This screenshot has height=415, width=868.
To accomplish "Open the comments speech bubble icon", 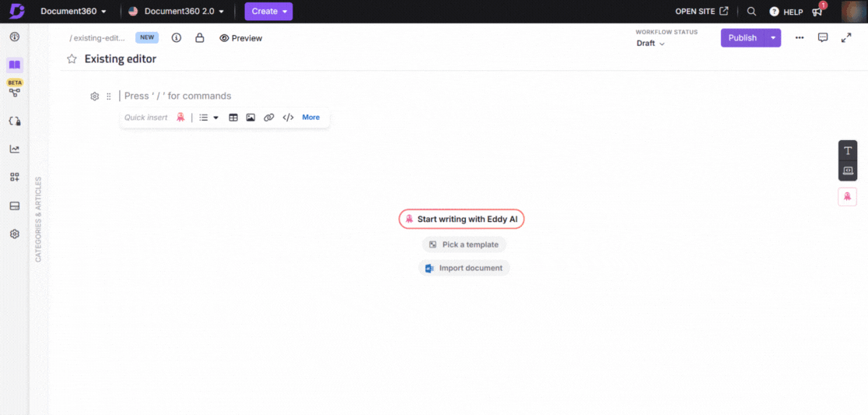I will click(x=823, y=37).
